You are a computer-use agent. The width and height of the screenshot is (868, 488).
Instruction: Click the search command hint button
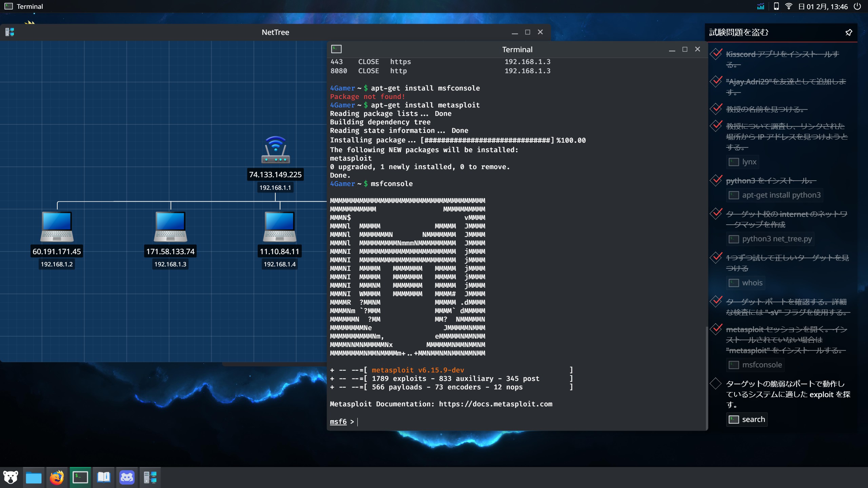click(x=747, y=420)
